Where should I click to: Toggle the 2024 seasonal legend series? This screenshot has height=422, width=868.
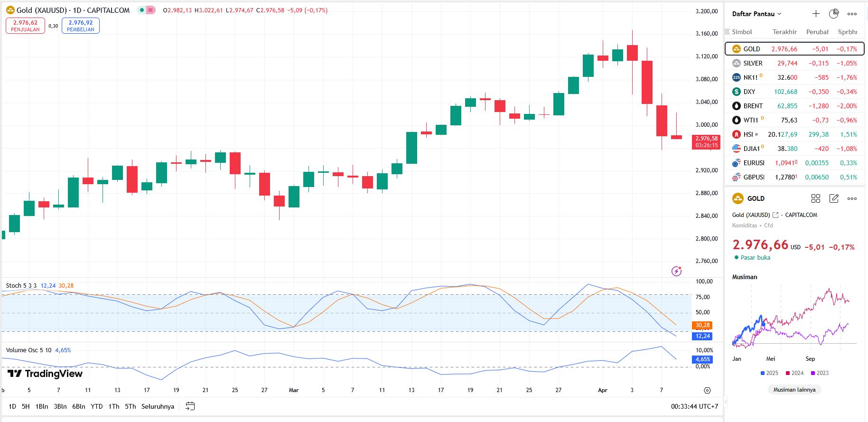pos(794,373)
